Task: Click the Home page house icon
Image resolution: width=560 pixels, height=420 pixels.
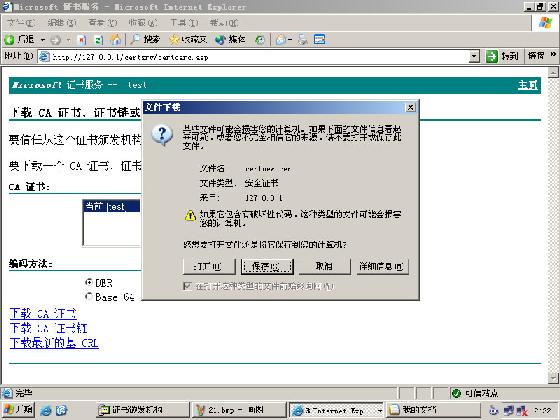Action: tap(115, 40)
